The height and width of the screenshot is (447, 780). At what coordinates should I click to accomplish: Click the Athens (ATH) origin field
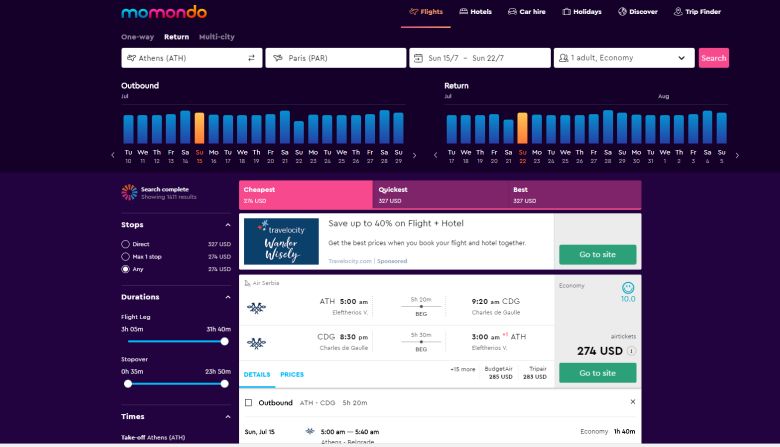192,58
